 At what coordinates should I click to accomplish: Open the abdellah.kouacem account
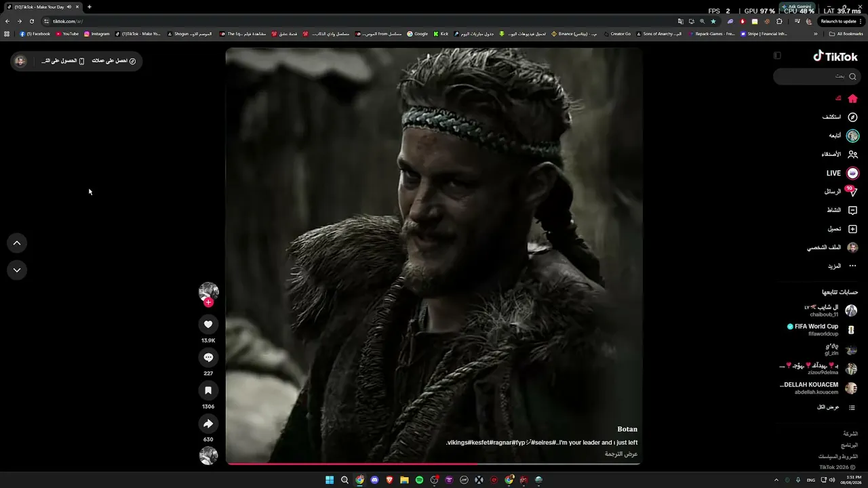(x=818, y=388)
